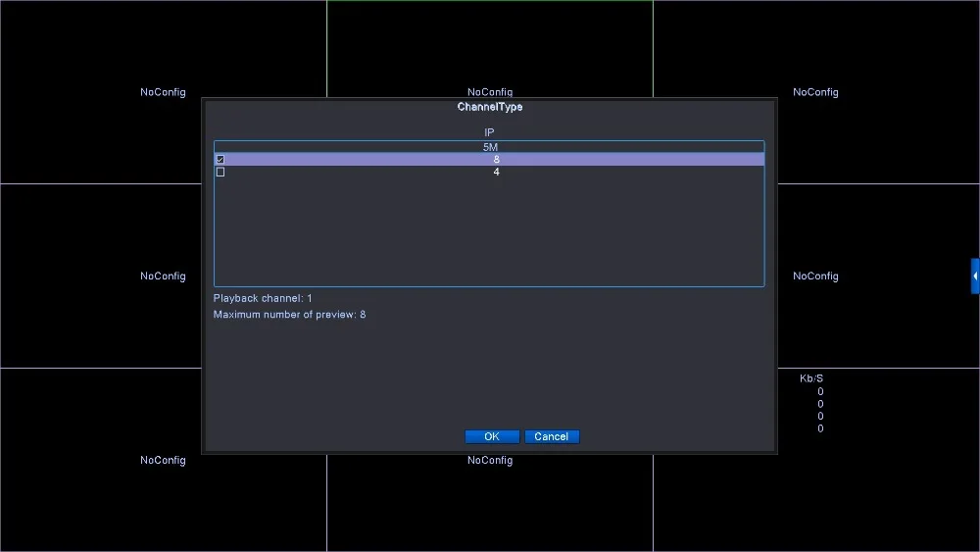Screen dimensions: 980x552
Task: Click the IP column header label
Action: pyautogui.click(x=489, y=132)
